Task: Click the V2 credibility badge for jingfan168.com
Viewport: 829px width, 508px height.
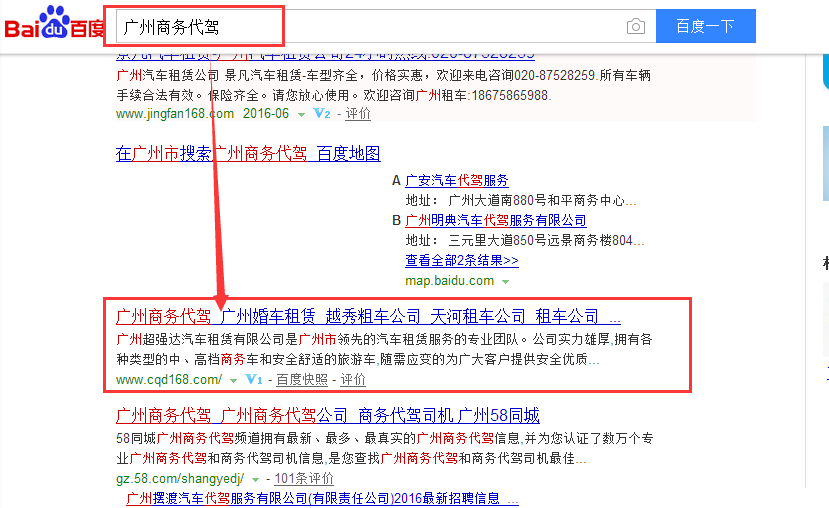Action: (322, 114)
